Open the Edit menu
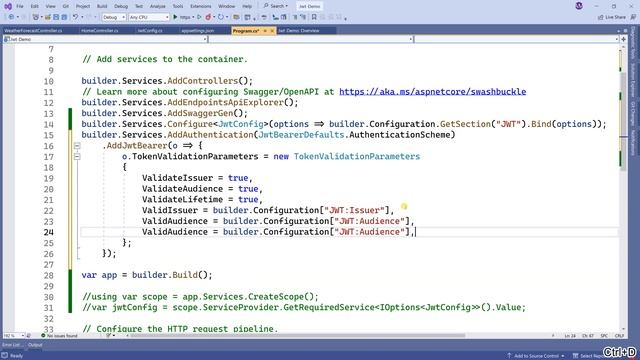Screen dimensions: 640x360 (35, 6)
